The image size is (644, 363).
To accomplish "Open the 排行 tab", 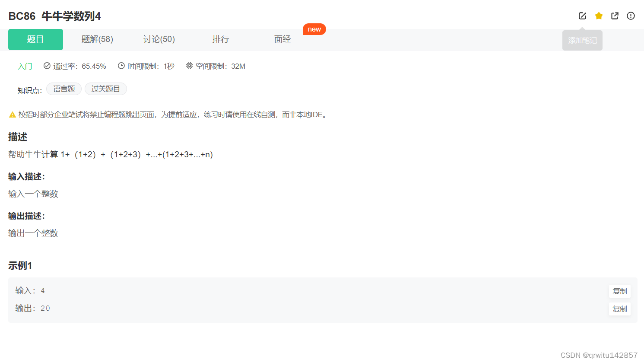I will tap(221, 39).
